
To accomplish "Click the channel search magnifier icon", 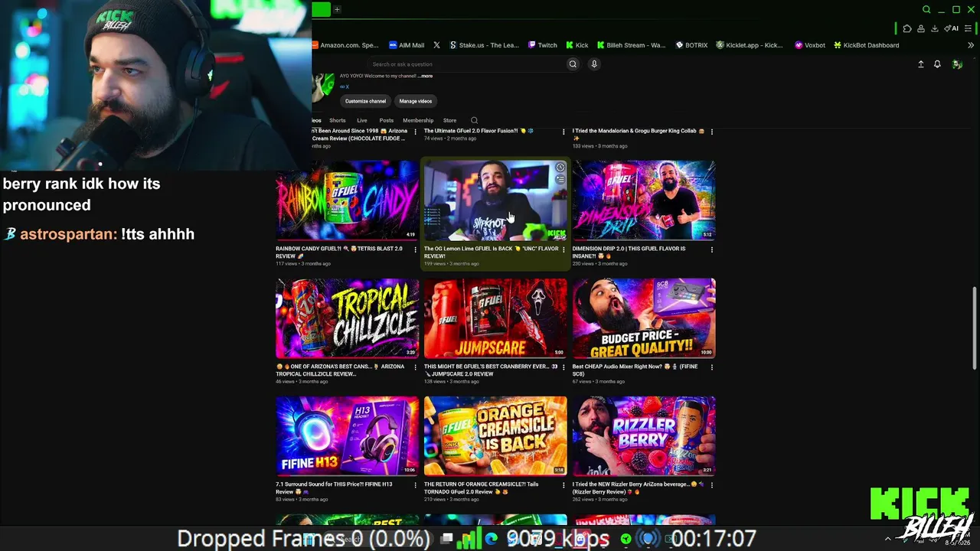I will [474, 120].
